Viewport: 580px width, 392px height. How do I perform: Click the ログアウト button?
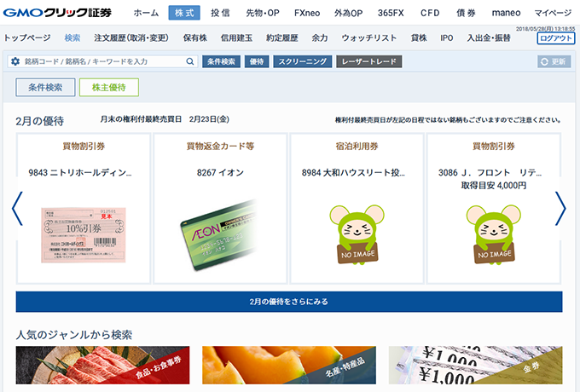[x=555, y=38]
